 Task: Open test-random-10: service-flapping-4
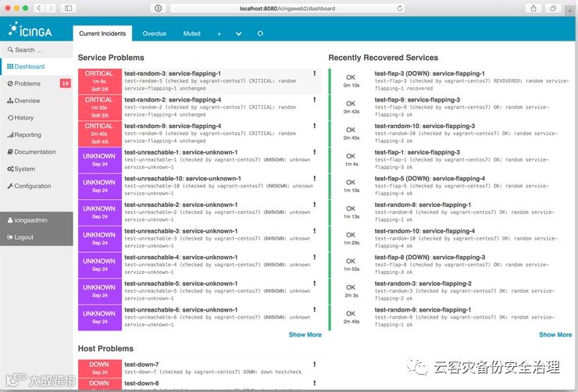tap(425, 231)
